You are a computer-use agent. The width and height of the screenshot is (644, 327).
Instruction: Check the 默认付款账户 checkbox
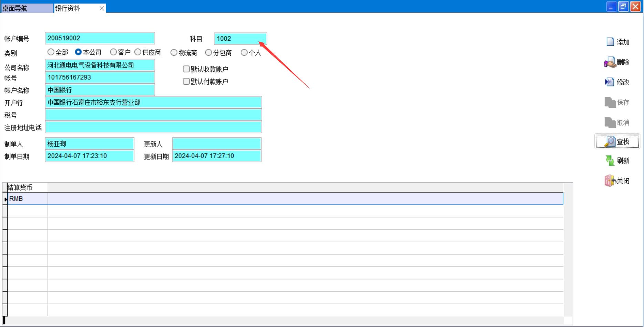click(186, 82)
